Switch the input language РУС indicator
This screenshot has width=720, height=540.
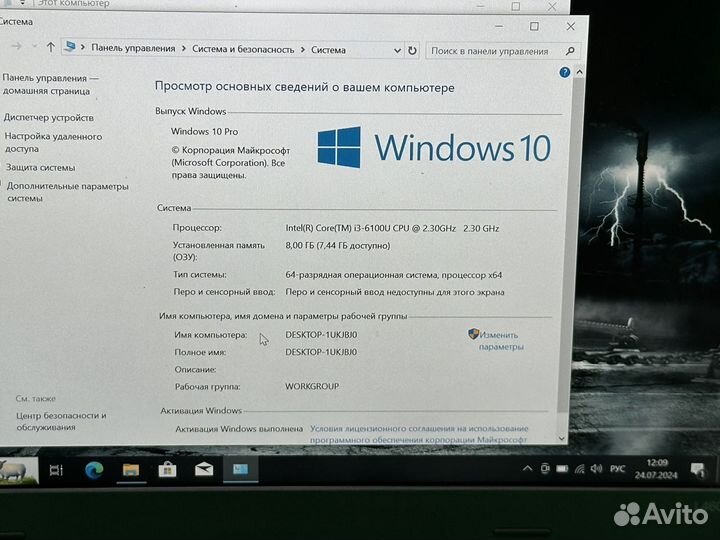coord(618,468)
